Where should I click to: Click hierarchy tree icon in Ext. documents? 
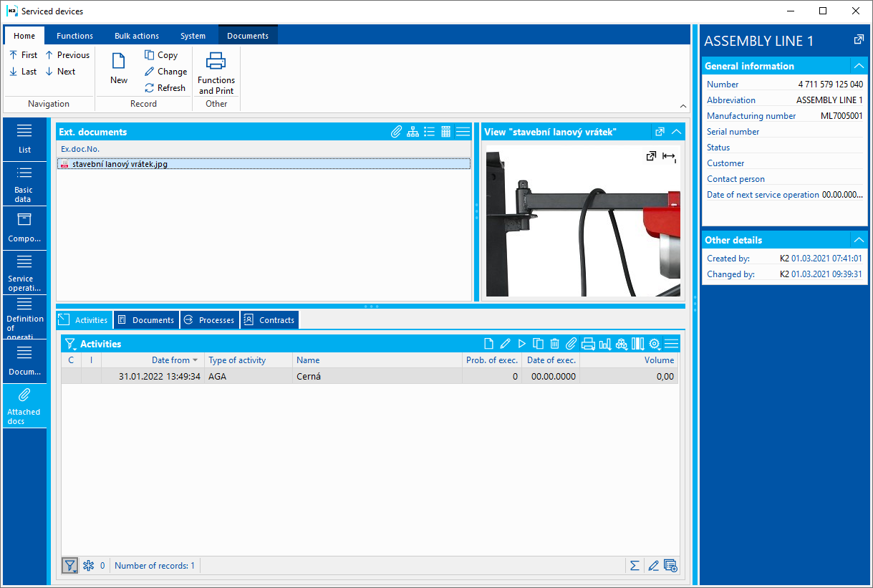413,132
